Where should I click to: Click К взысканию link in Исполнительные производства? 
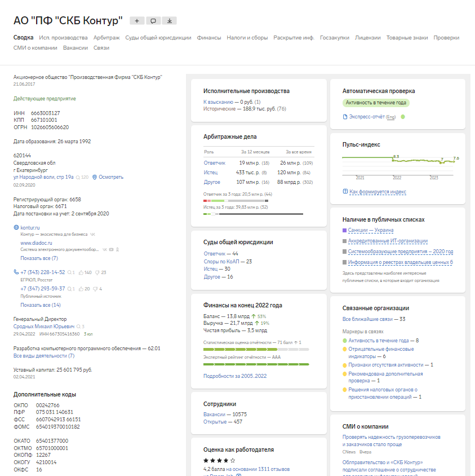coord(218,102)
